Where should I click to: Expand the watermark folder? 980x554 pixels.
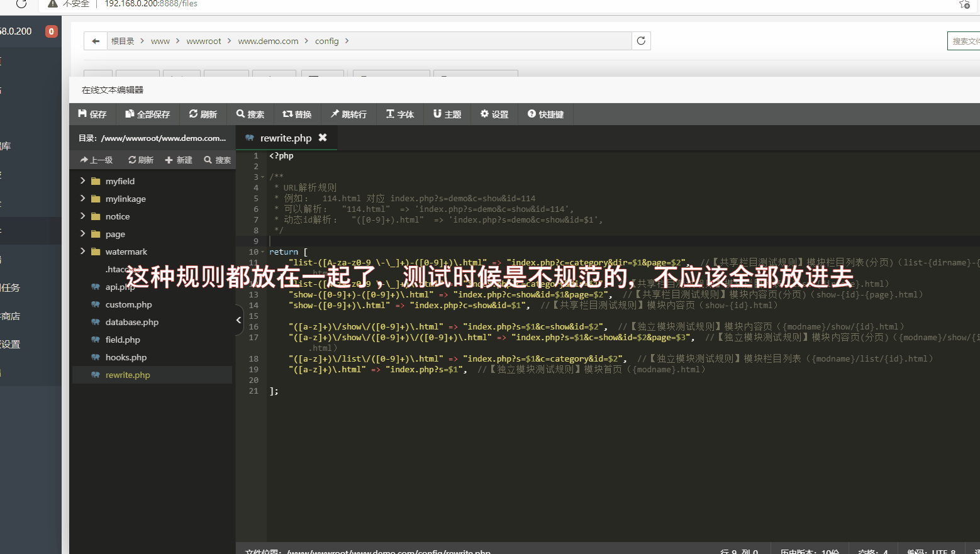[x=82, y=251]
